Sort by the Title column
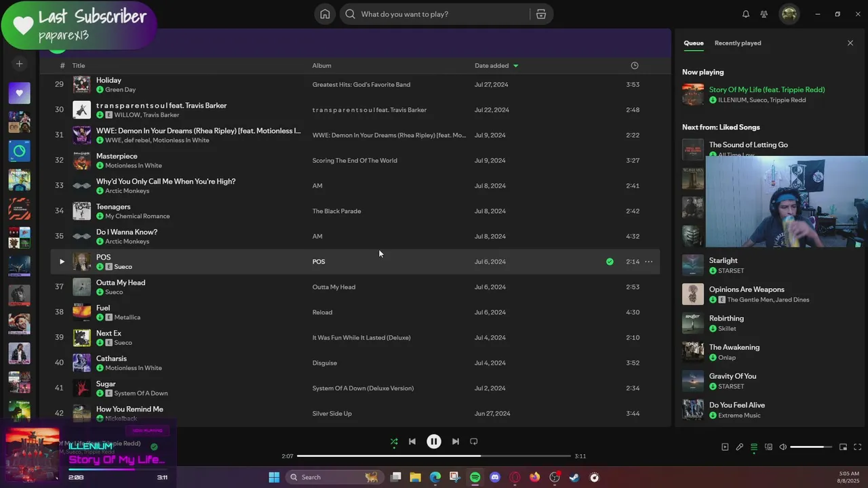Screen dimensions: 868x488 (x=79, y=66)
